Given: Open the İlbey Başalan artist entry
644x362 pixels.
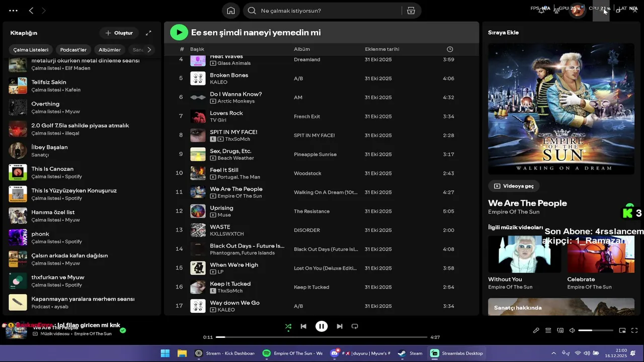Looking at the screenshot, I should click(82, 151).
